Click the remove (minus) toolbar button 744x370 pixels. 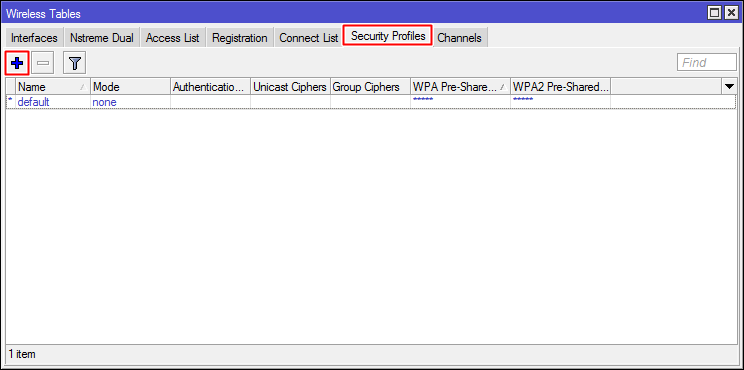click(x=43, y=63)
